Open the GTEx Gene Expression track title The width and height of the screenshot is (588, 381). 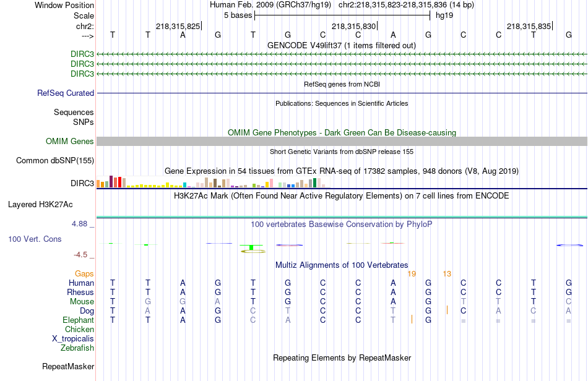tap(342, 171)
